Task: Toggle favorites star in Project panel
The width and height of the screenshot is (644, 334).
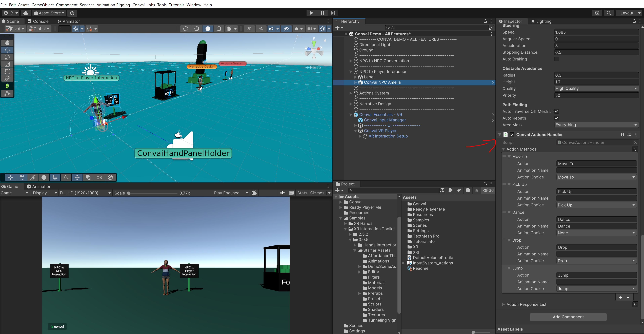Action: click(x=477, y=190)
